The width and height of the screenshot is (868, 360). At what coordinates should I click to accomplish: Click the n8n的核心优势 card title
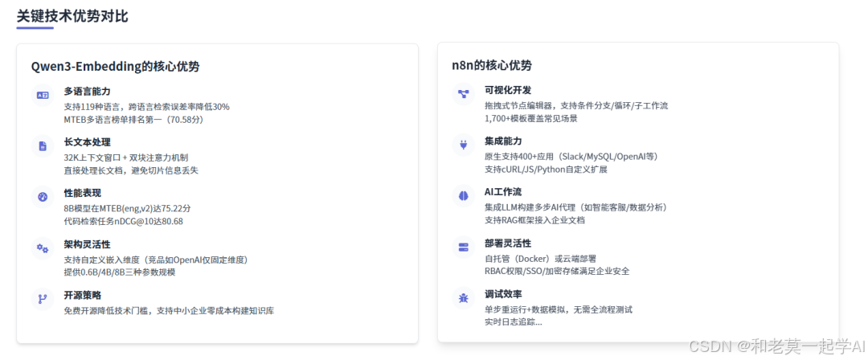click(492, 66)
